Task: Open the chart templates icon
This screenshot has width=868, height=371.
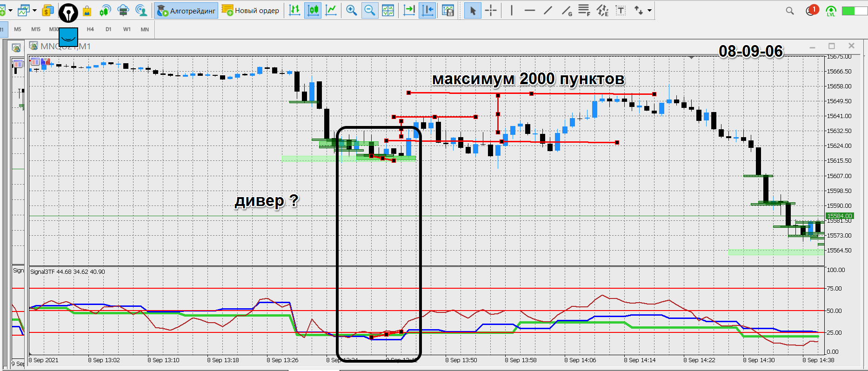Action: pyautogui.click(x=448, y=10)
